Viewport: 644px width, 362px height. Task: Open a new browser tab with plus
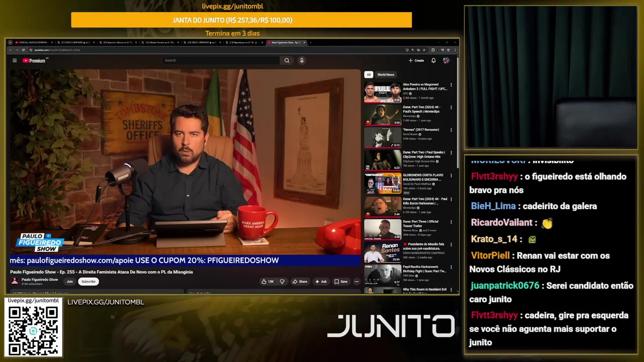click(310, 43)
